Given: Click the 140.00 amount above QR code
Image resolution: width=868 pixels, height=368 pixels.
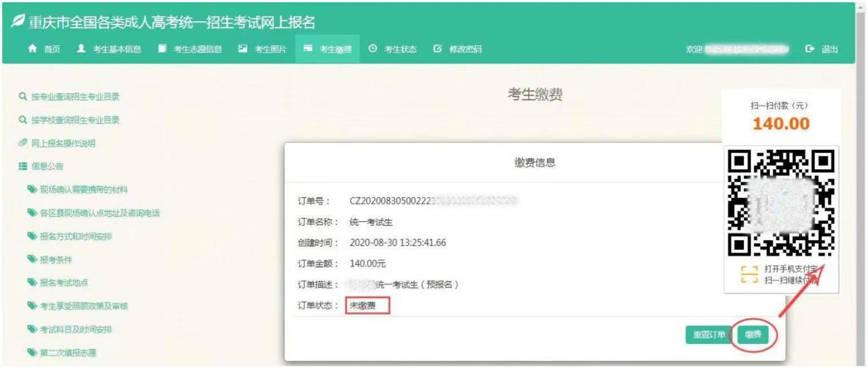Looking at the screenshot, I should 781,123.
